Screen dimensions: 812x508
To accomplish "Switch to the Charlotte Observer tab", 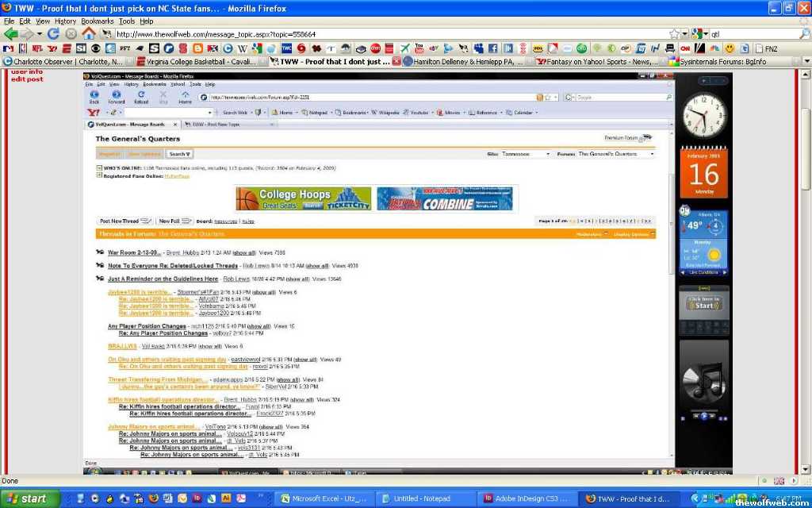I will (63, 61).
